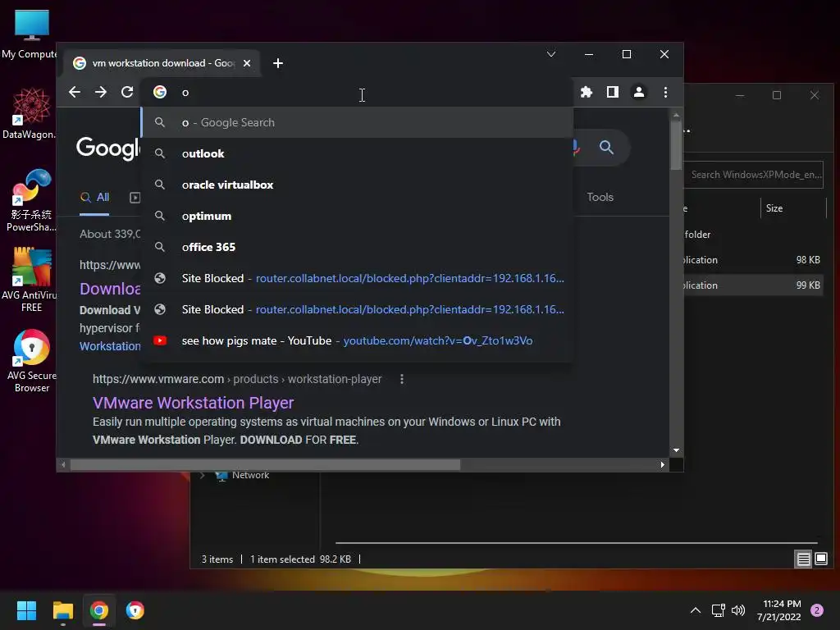Image resolution: width=840 pixels, height=630 pixels.
Task: Select second Site Blocked router suggestion
Action: (x=358, y=309)
